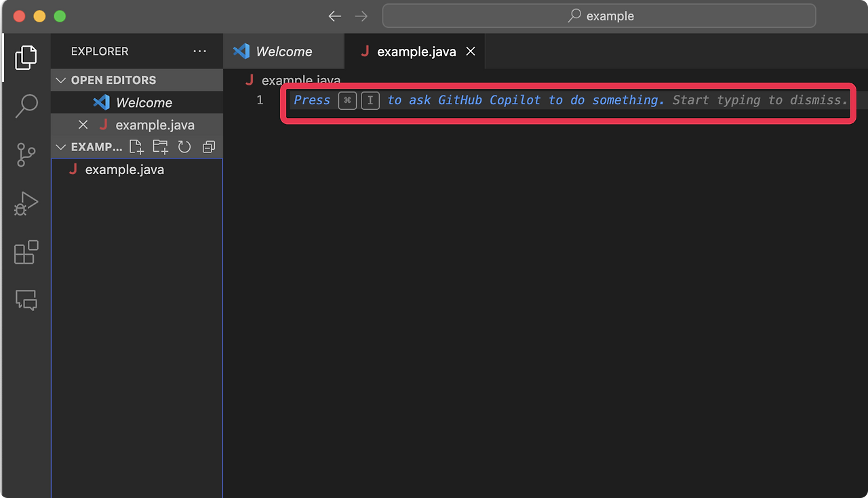Close example.java from Open Editors
Viewport: 868px width, 498px height.
(83, 125)
